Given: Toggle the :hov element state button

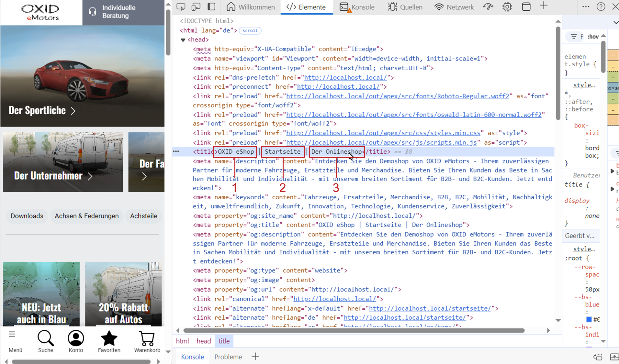Looking at the screenshot, I should point(593,37).
